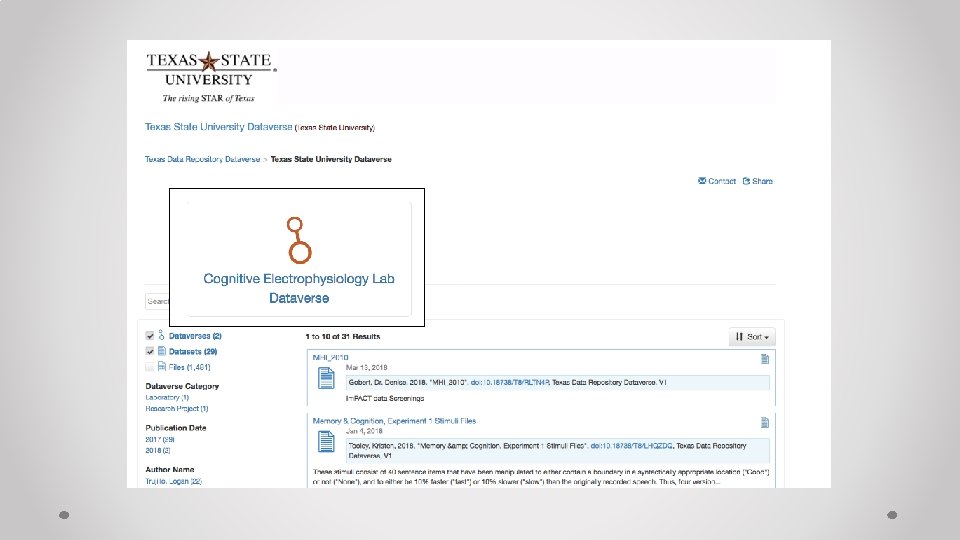
Task: Go to Texas Data Repository Dataverse breadcrumb
Action: pos(202,159)
